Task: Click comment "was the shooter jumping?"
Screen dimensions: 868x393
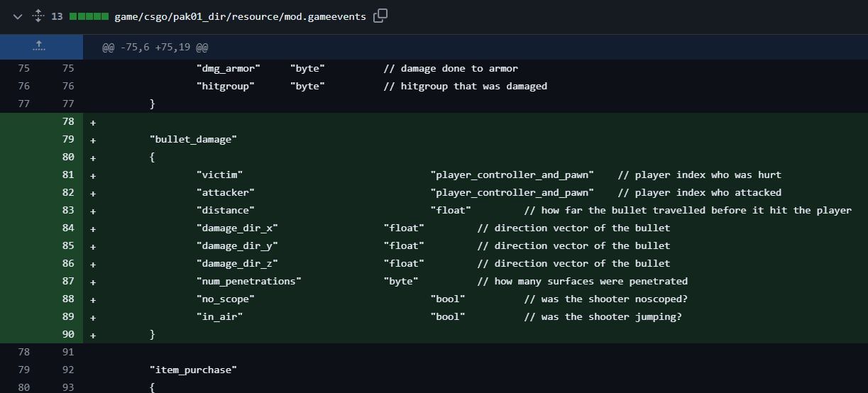Action: [x=603, y=316]
